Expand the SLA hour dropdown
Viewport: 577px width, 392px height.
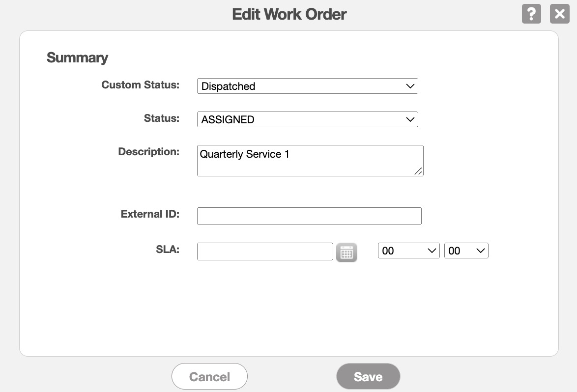[408, 251]
